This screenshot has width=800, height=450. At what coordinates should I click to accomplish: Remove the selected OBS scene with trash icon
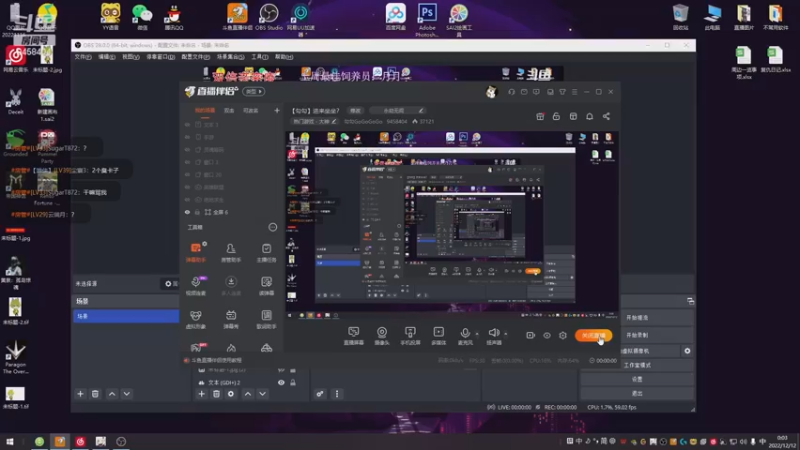(x=95, y=394)
